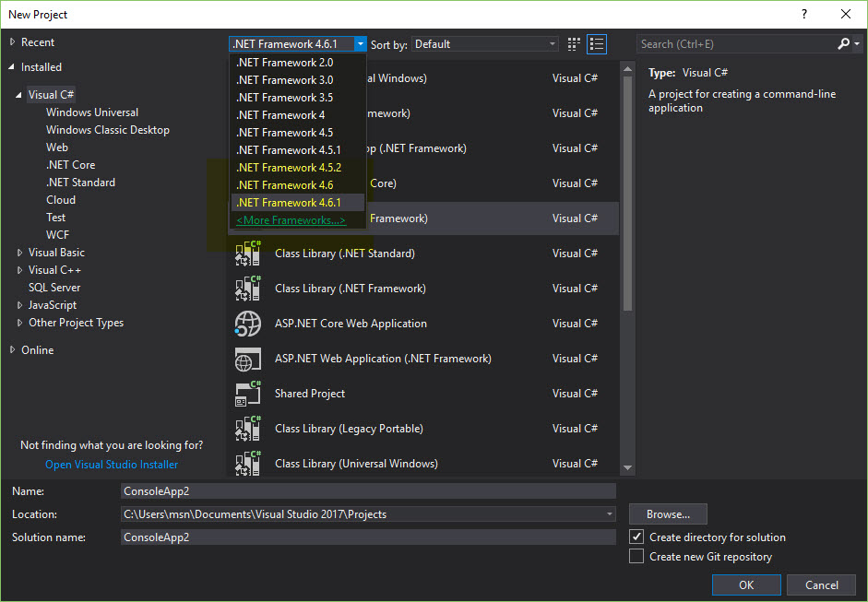Image resolution: width=868 pixels, height=602 pixels.
Task: Click the Browse button
Action: tap(667, 514)
